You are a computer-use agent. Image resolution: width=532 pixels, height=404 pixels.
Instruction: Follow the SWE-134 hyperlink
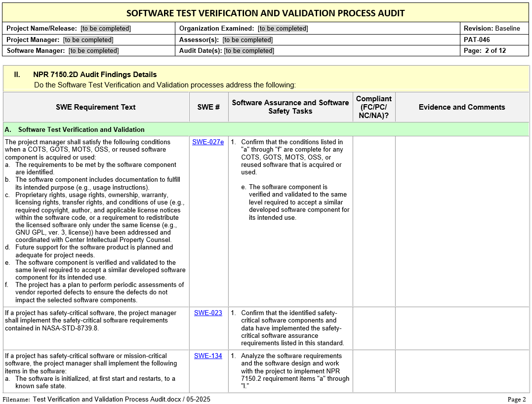(x=208, y=356)
